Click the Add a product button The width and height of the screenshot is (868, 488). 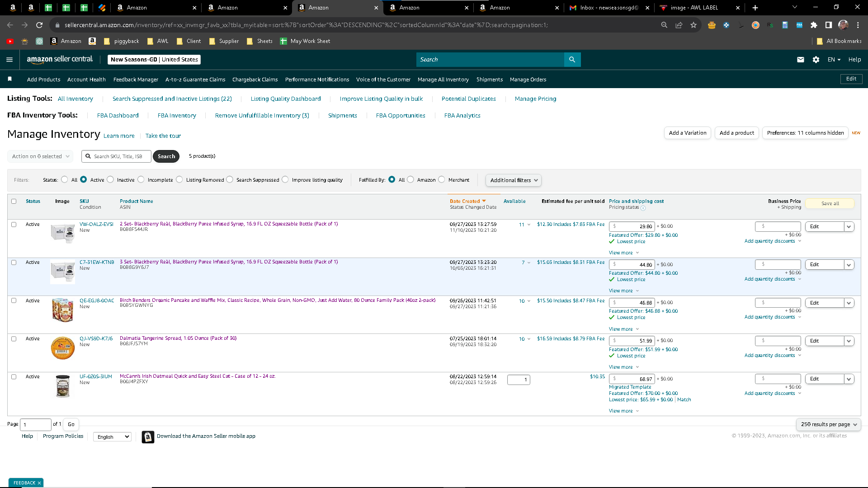coord(737,133)
